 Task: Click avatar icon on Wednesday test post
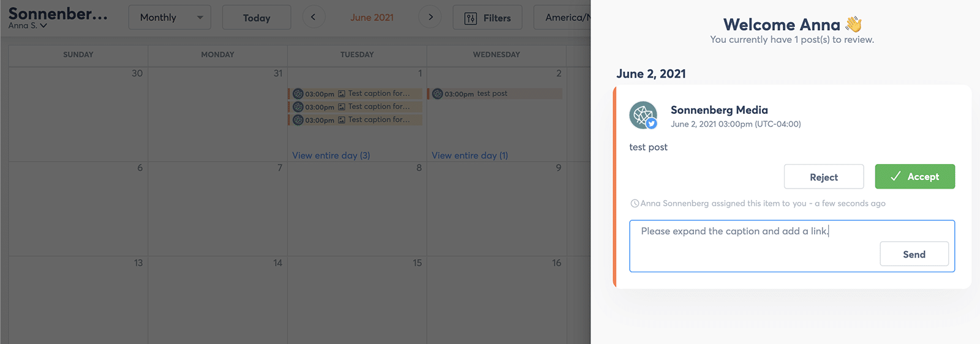coord(437,94)
